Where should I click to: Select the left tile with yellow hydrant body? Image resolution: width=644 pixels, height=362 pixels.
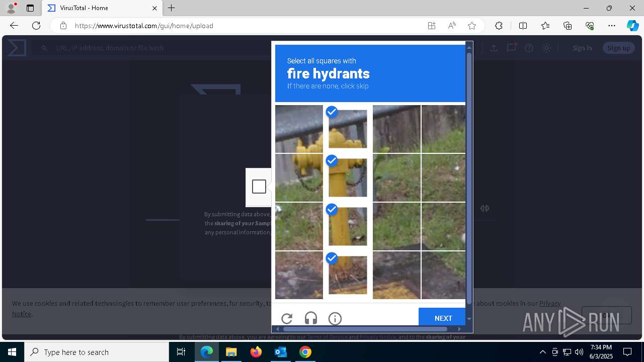[299, 177]
